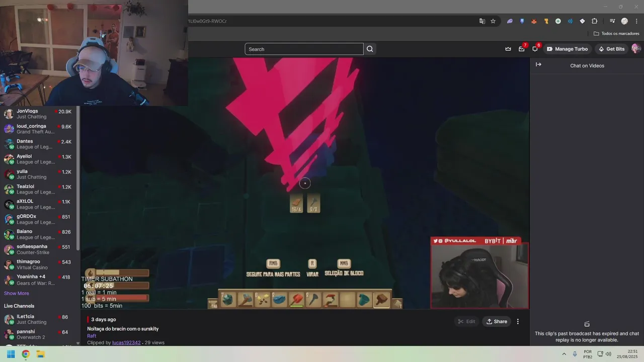
Task: Open the Ayellol channel in sidebar
Action: click(x=38, y=159)
